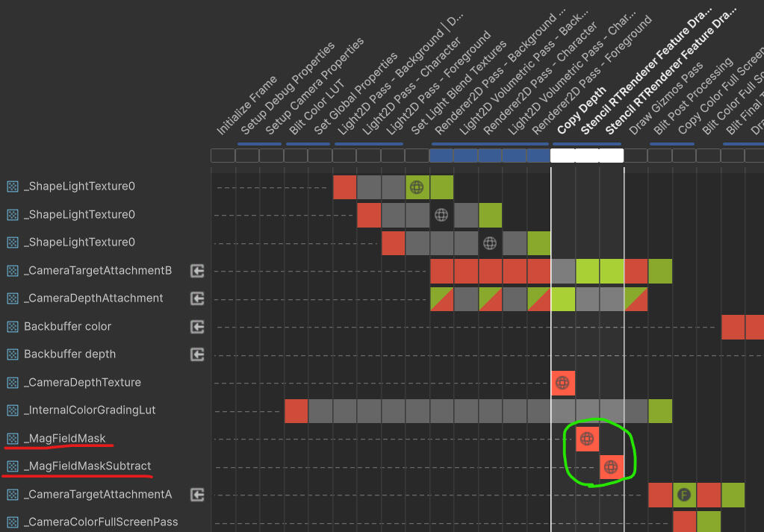Select the _CameraTargetAttachmentB resource name
The height and width of the screenshot is (532, 764).
pos(98,271)
